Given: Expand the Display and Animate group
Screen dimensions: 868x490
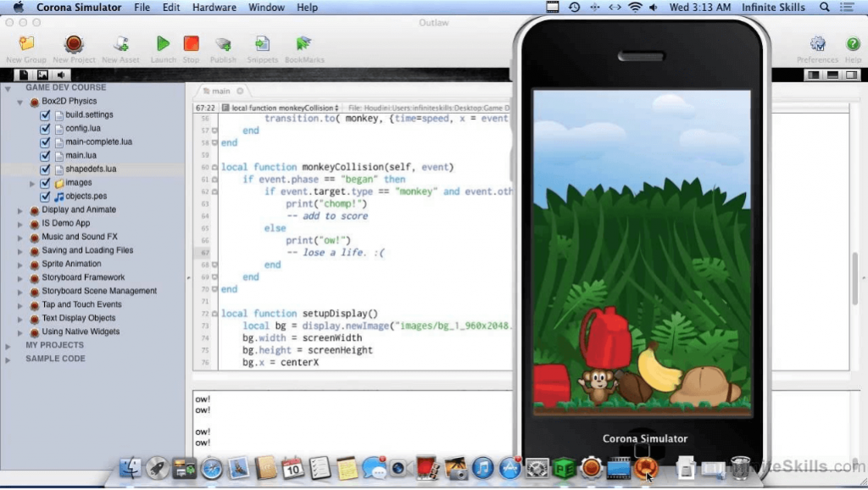Looking at the screenshot, I should 20,210.
